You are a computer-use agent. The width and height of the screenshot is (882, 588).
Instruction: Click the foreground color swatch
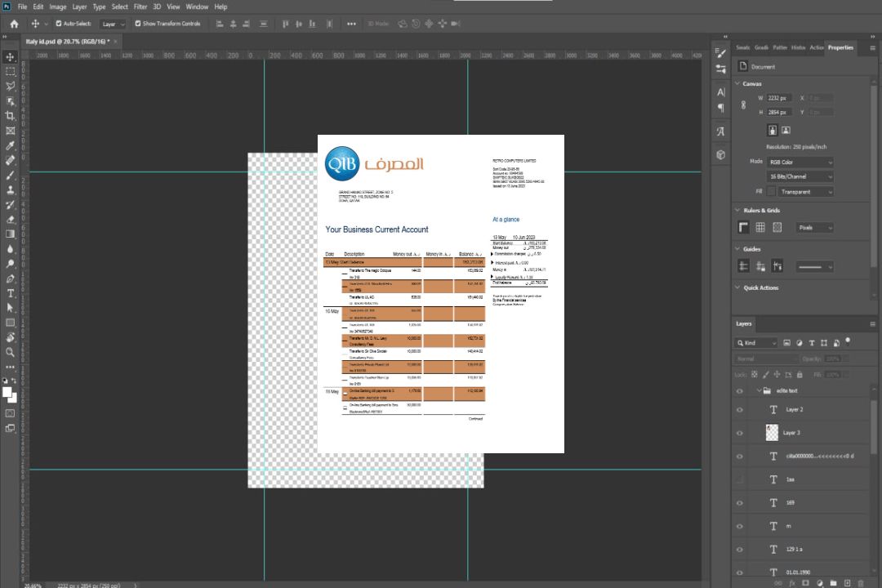click(8, 392)
